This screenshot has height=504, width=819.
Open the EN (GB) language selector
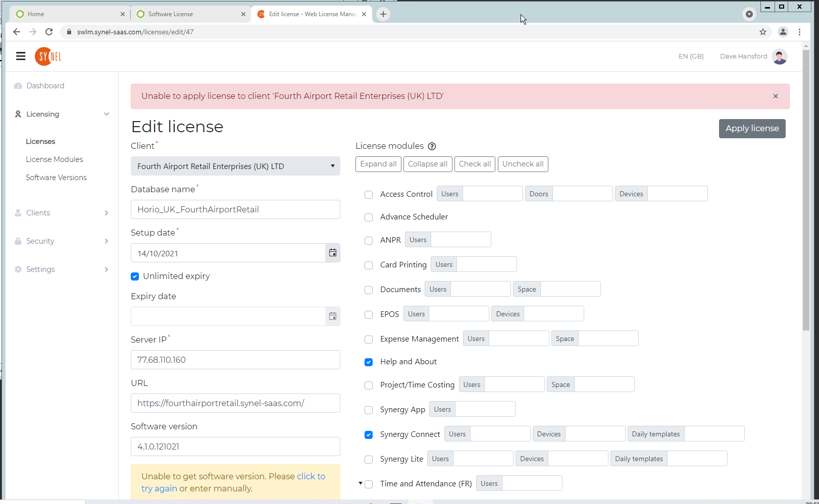pyautogui.click(x=691, y=57)
